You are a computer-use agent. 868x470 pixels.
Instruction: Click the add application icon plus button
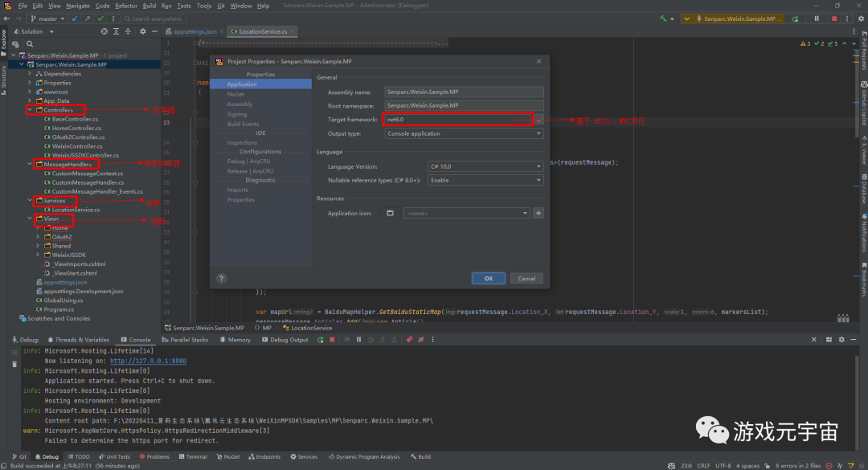click(x=538, y=213)
